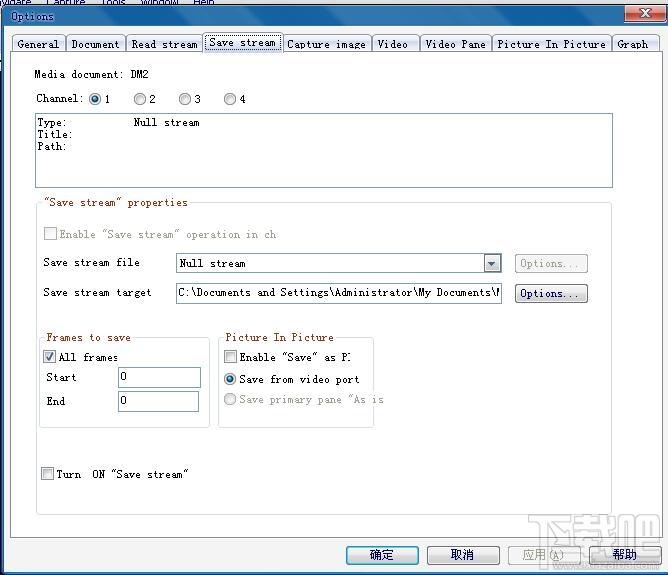Switch to the General tab
The height and width of the screenshot is (575, 668).
[x=38, y=44]
